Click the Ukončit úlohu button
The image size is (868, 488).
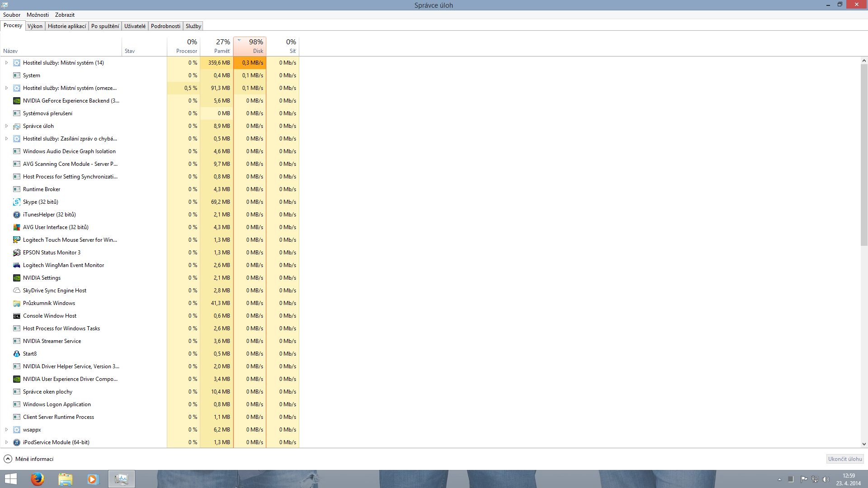[845, 459]
